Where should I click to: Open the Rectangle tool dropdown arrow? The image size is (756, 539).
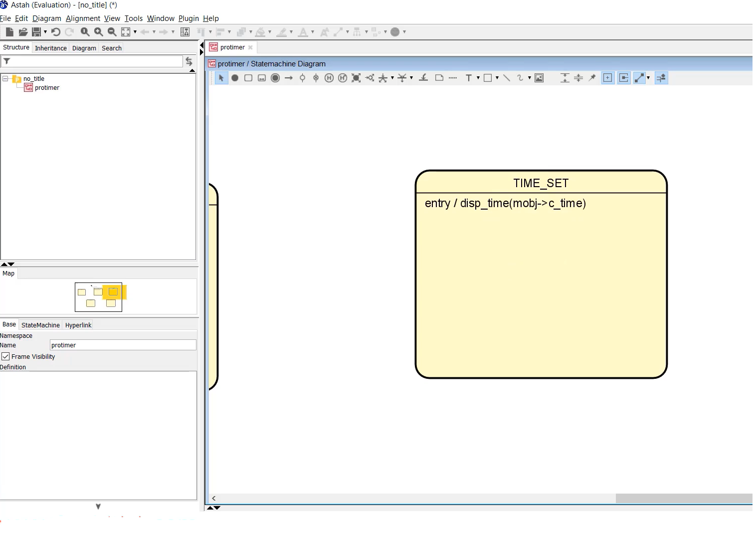[x=497, y=78]
